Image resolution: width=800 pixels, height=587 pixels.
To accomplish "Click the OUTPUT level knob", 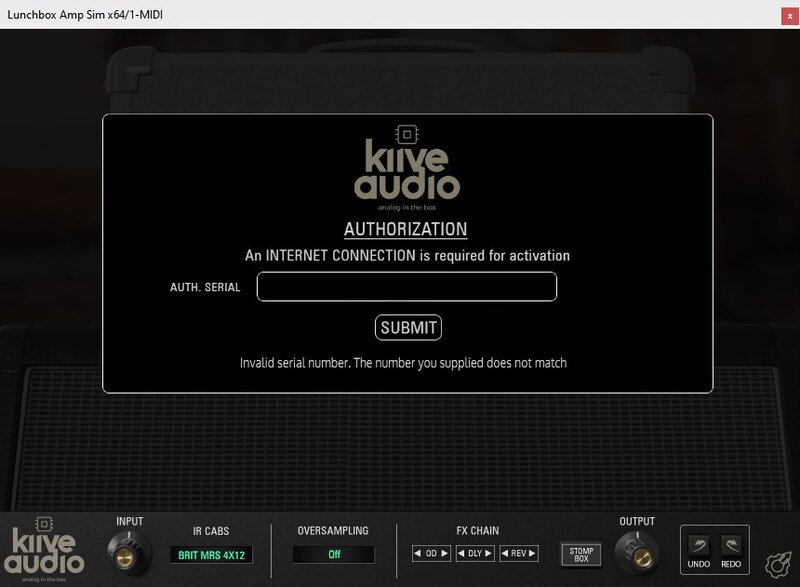I will (636, 553).
